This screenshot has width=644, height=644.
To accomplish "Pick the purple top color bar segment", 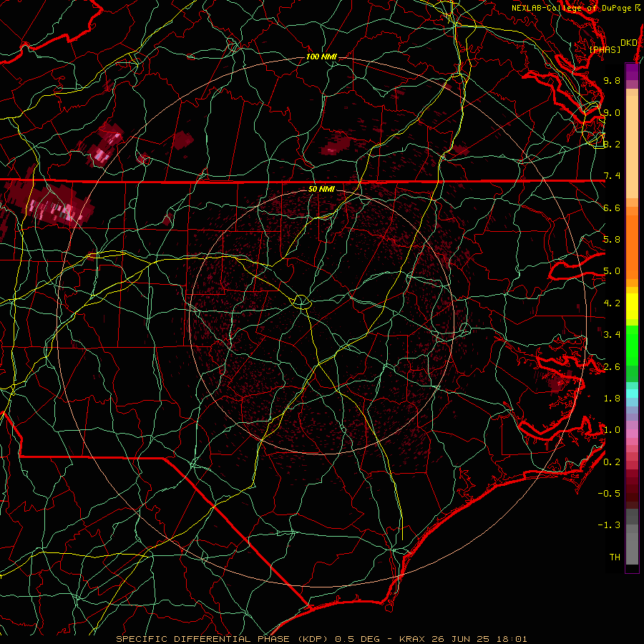I will pyautogui.click(x=632, y=72).
